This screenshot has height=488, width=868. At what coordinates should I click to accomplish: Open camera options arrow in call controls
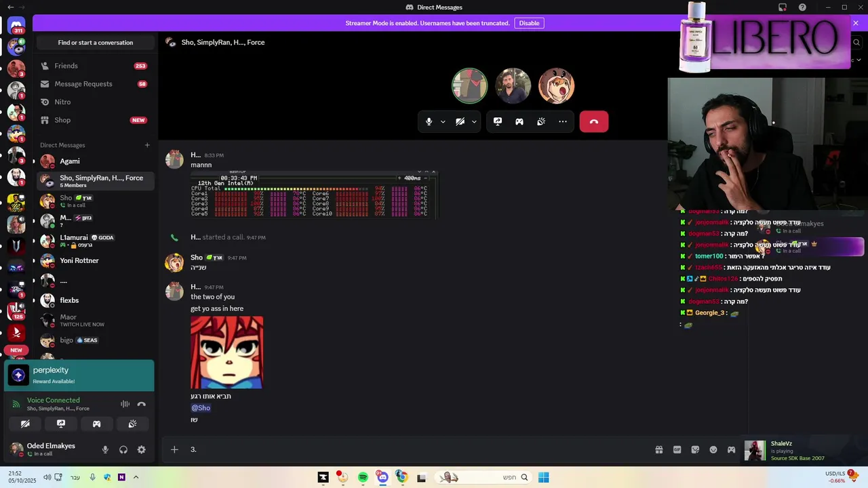pyautogui.click(x=474, y=122)
